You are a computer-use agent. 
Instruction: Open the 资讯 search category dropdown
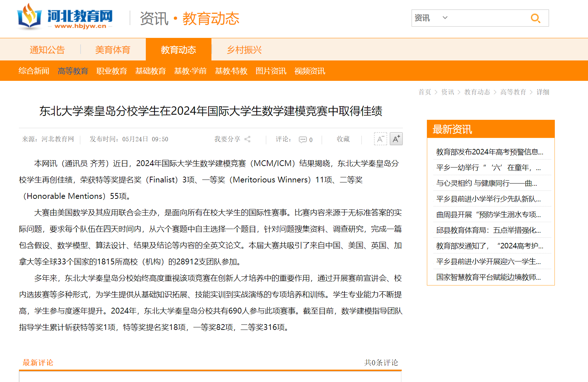coord(431,18)
